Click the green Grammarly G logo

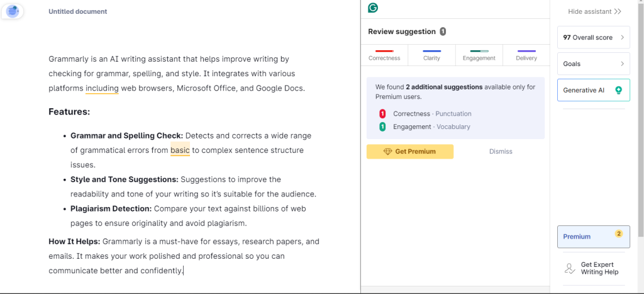pyautogui.click(x=373, y=8)
